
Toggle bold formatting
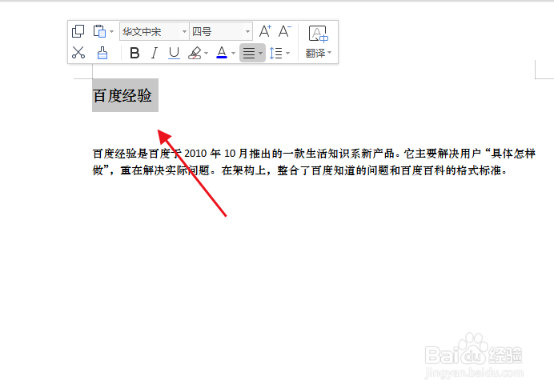[134, 54]
